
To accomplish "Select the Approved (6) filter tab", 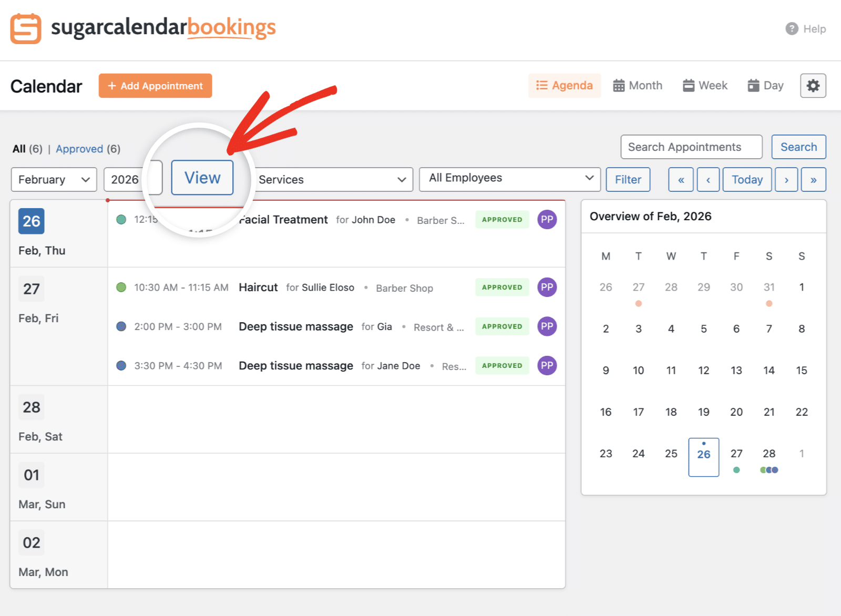I will (x=80, y=149).
